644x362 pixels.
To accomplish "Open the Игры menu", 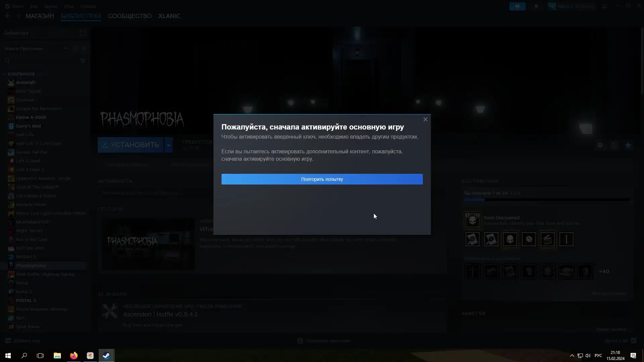I will pyautogui.click(x=69, y=6).
